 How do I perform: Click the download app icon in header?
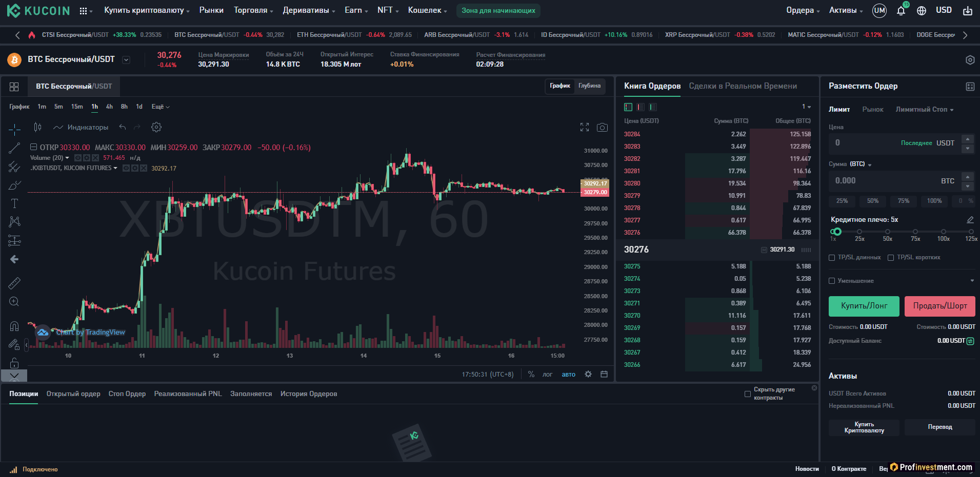coord(968,10)
